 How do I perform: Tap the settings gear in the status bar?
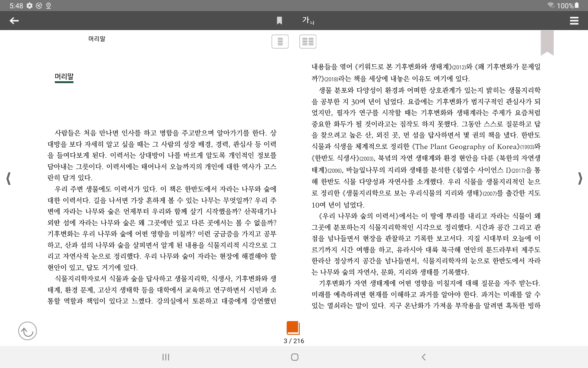tap(29, 6)
